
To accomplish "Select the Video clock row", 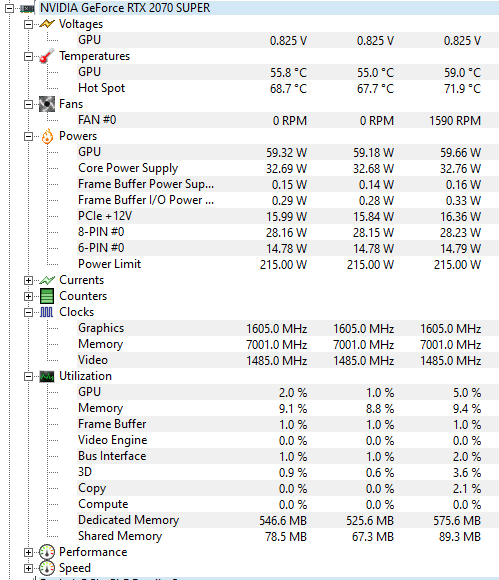I will tap(288, 360).
